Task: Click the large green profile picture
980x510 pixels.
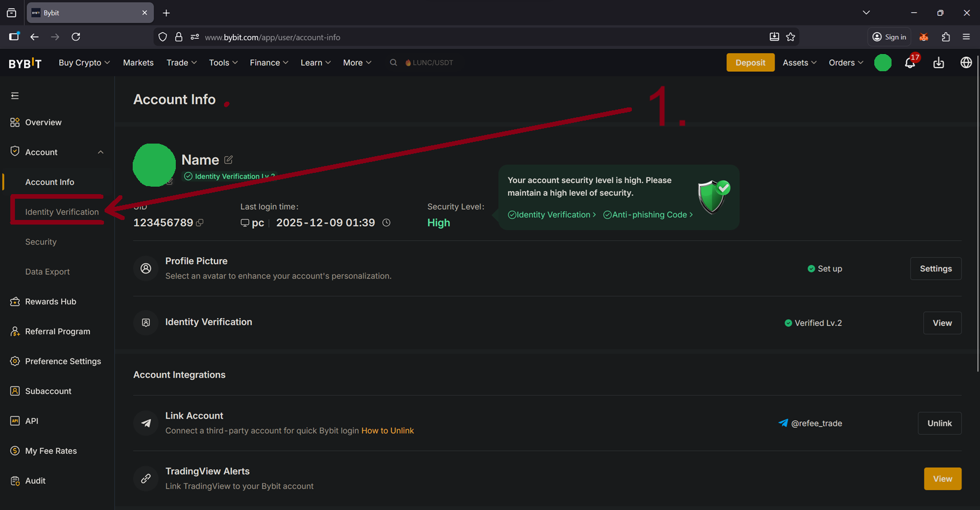Action: tap(154, 165)
